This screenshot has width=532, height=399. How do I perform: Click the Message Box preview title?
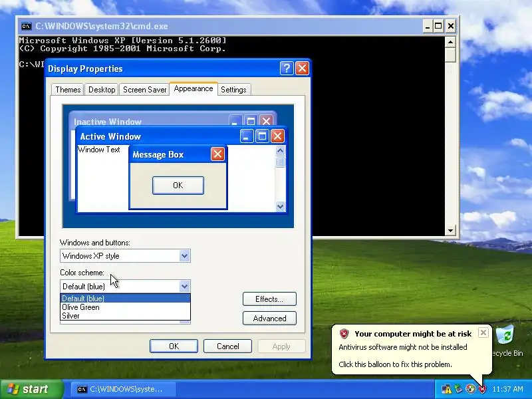point(158,154)
